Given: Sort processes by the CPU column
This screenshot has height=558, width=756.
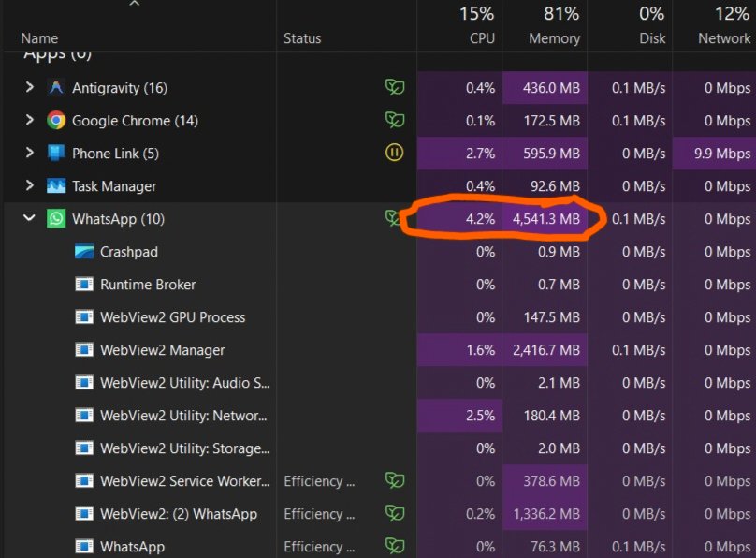Looking at the screenshot, I should (482, 38).
